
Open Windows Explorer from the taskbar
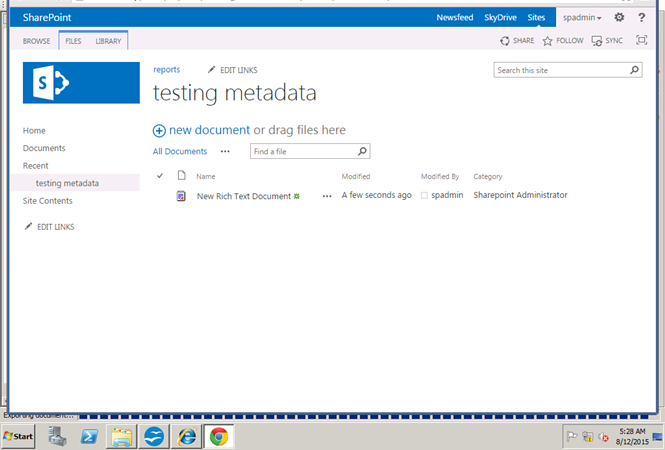pyautogui.click(x=121, y=436)
